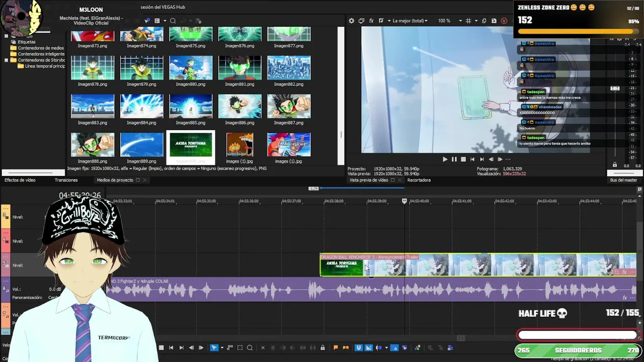Close the Medios de proyecto tab
This screenshot has width=644, height=362.
coord(145,180)
